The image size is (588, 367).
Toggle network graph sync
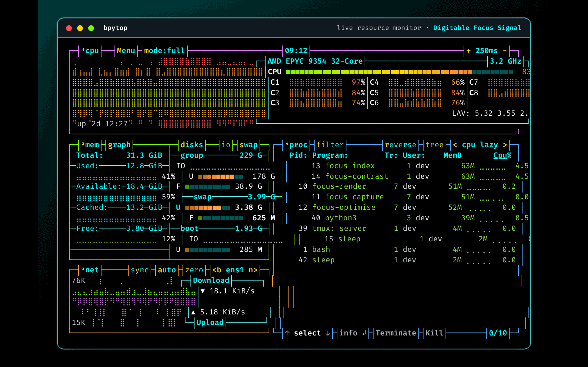tap(139, 270)
